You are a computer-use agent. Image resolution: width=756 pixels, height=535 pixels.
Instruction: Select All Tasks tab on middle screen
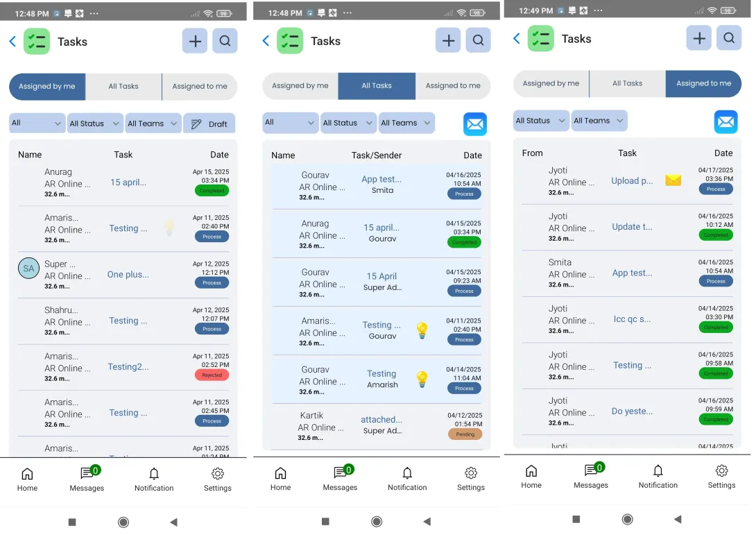coord(377,86)
